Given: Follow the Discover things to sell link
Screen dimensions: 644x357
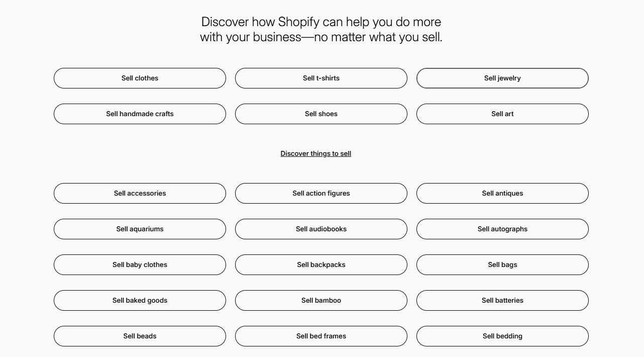Looking at the screenshot, I should click(x=315, y=153).
